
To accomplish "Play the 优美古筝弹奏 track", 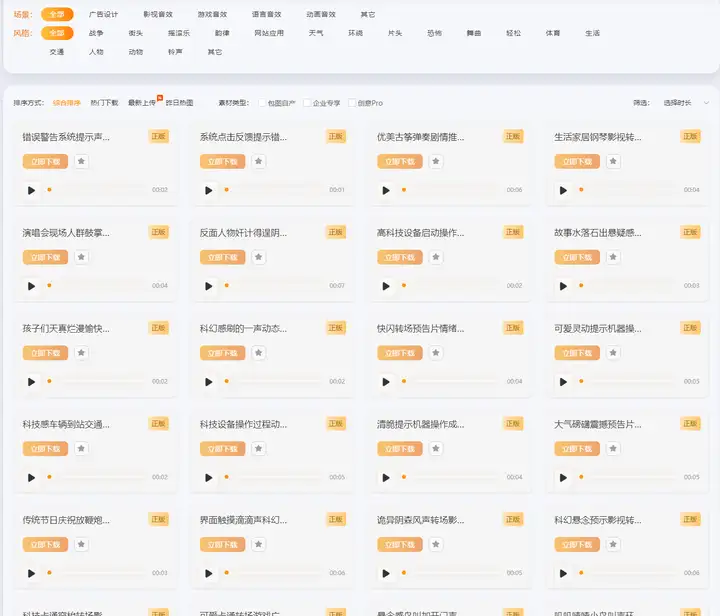I will click(x=386, y=190).
